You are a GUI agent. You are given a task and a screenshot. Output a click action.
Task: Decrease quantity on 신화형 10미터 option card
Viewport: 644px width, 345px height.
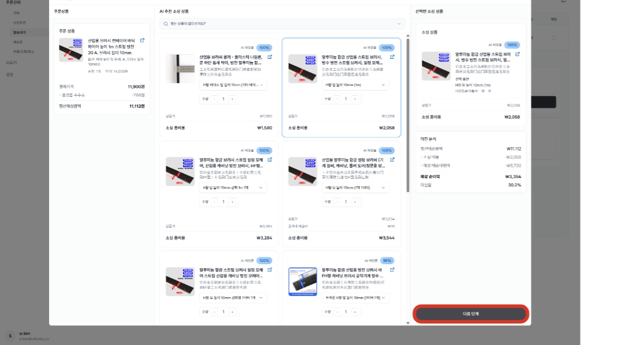(x=215, y=312)
